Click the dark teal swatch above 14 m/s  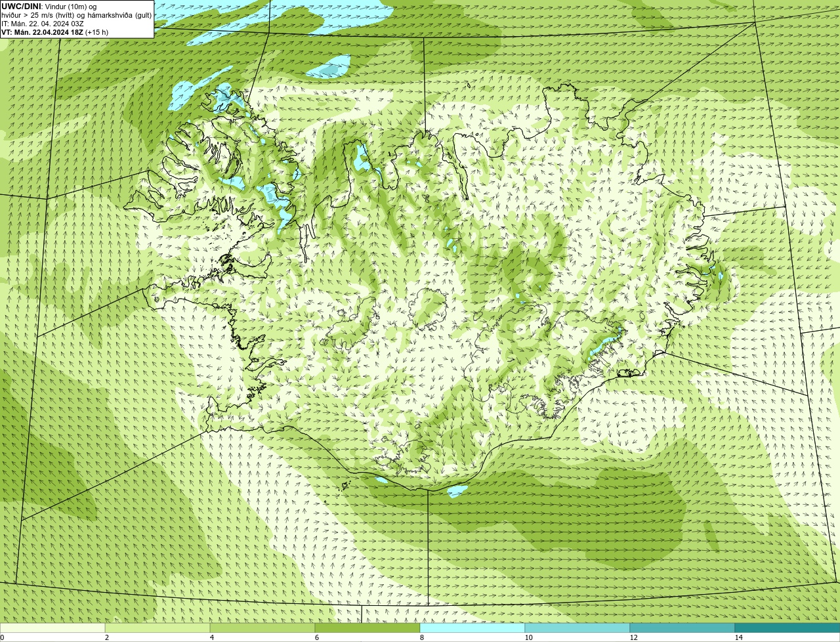[787, 628]
